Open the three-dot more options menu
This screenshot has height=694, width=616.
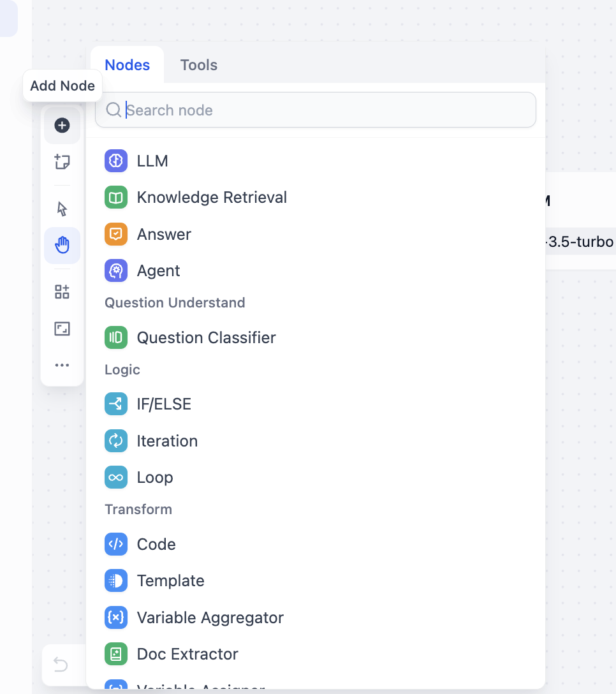tap(62, 365)
